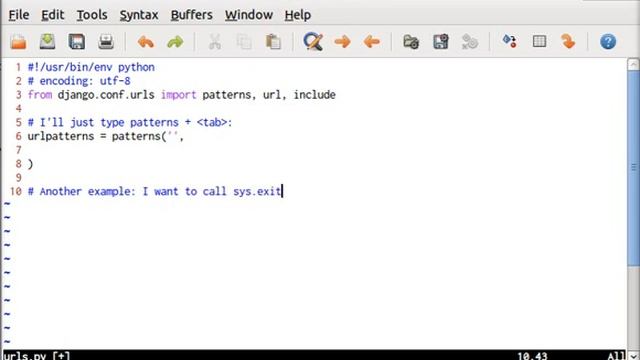The height and width of the screenshot is (360, 640).
Task: Click the Find and Replace magnifier icon
Action: [313, 42]
